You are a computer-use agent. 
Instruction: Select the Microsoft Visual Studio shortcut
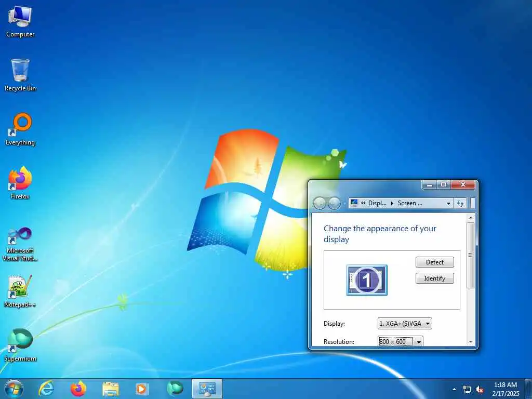tap(20, 244)
